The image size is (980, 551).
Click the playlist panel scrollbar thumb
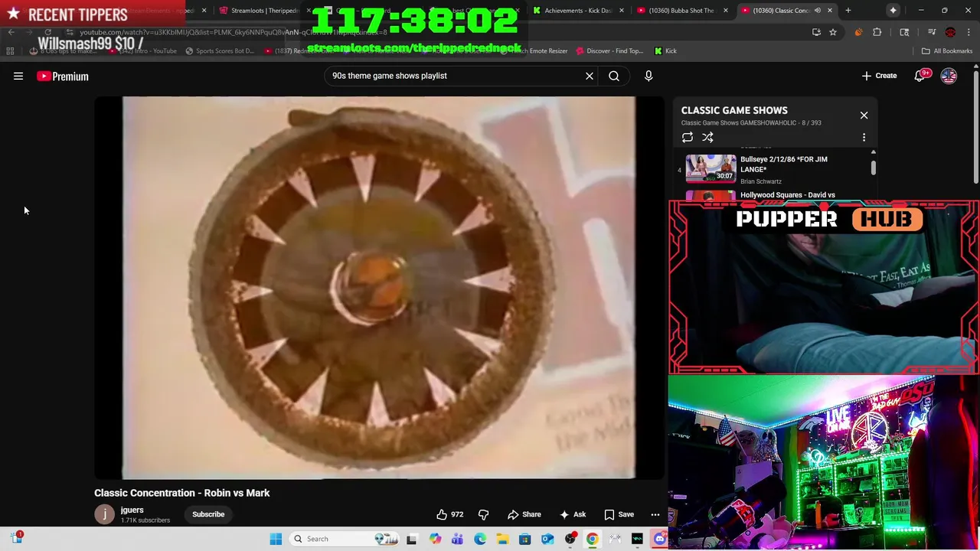click(x=874, y=167)
